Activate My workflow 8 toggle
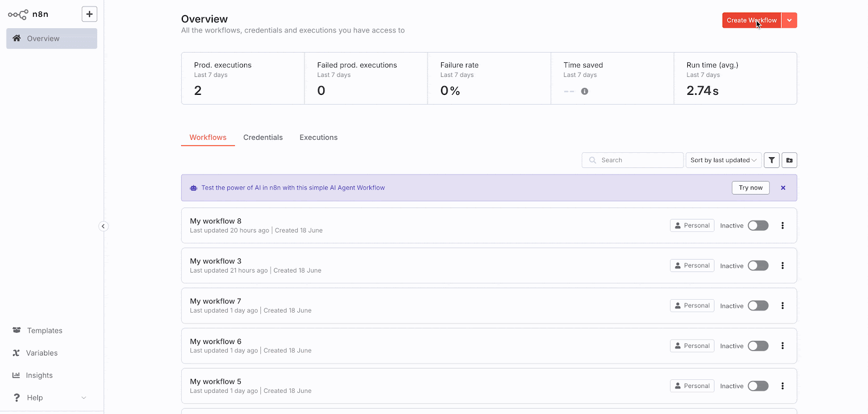 758,225
